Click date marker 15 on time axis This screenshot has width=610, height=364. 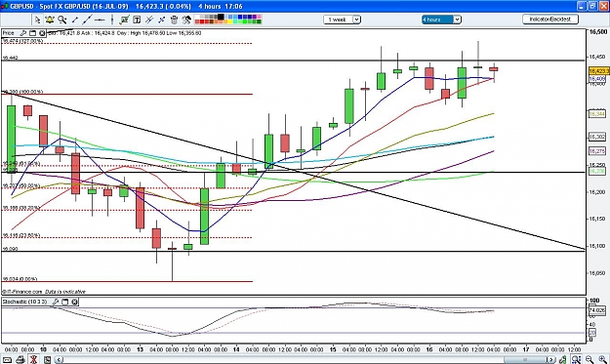[x=333, y=349]
